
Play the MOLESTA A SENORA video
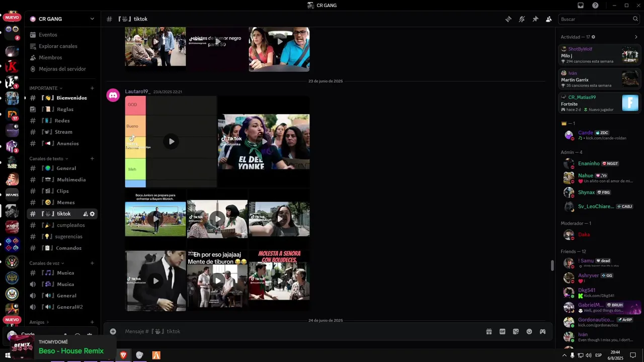(279, 281)
